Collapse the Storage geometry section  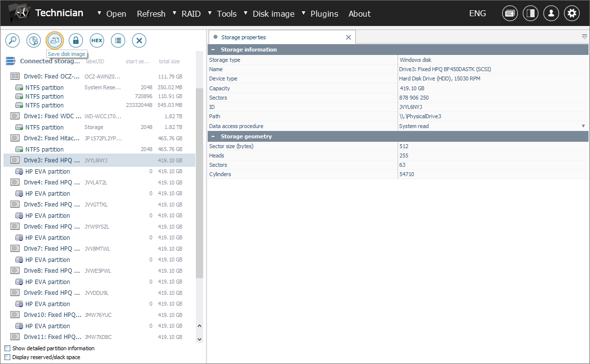point(213,136)
